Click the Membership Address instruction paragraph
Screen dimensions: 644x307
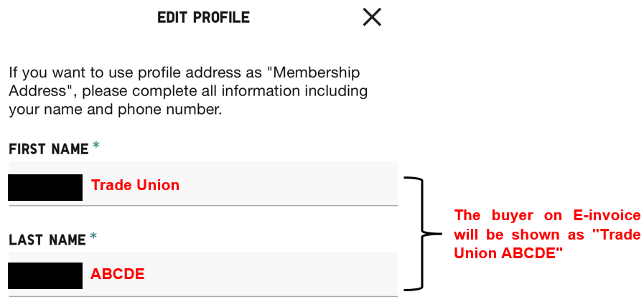(x=187, y=91)
